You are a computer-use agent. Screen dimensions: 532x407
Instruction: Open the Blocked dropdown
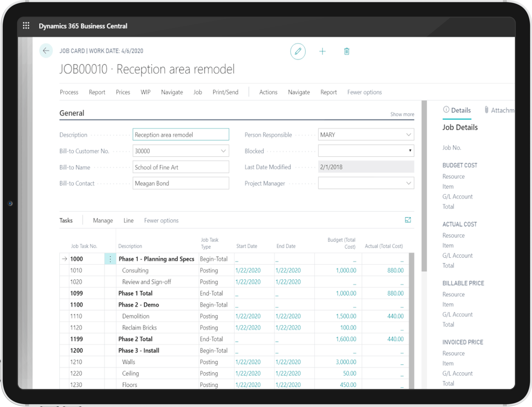click(x=410, y=150)
